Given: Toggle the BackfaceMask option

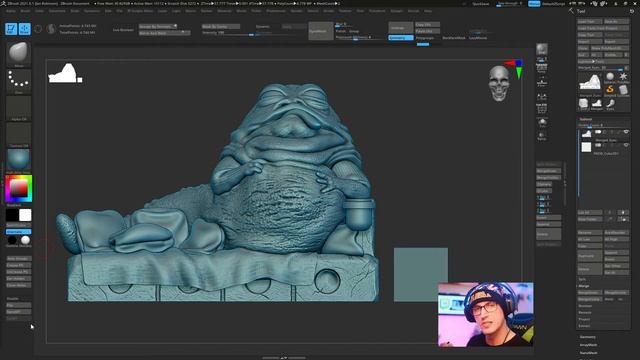Looking at the screenshot, I should click(x=454, y=38).
